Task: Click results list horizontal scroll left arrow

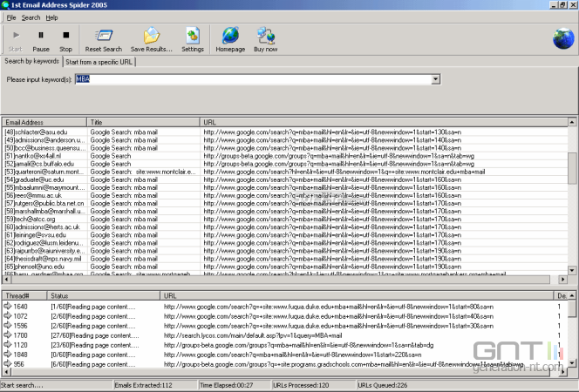Action: [x=6, y=280]
